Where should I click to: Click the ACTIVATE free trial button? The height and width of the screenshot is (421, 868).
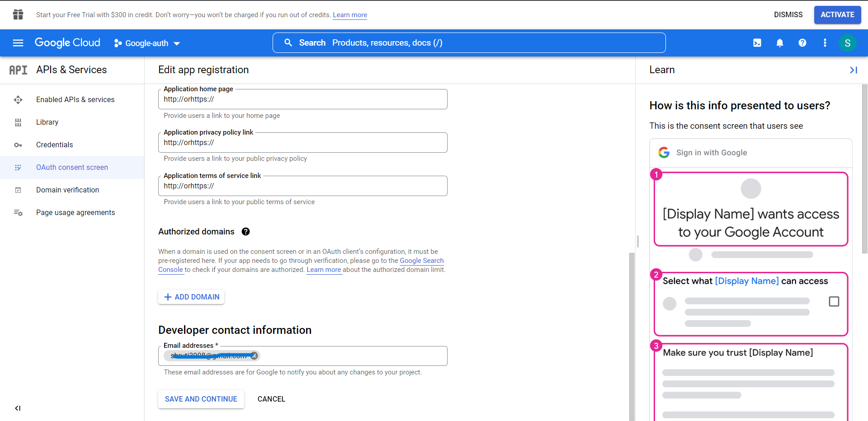pos(837,15)
